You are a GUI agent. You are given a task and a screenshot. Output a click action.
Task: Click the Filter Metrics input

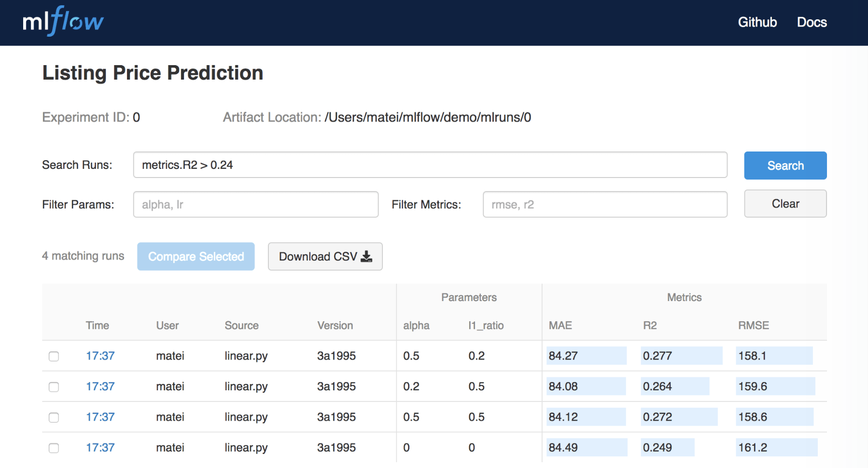tap(605, 205)
